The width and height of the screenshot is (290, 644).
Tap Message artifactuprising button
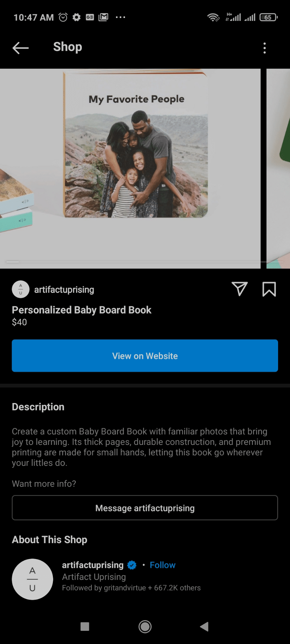pos(145,508)
